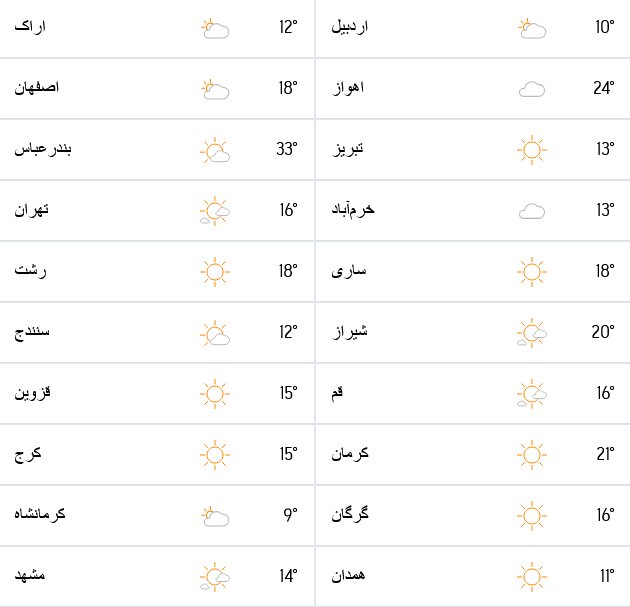Click the 18° temperature for ساری
630x607 pixels.
coord(603,271)
